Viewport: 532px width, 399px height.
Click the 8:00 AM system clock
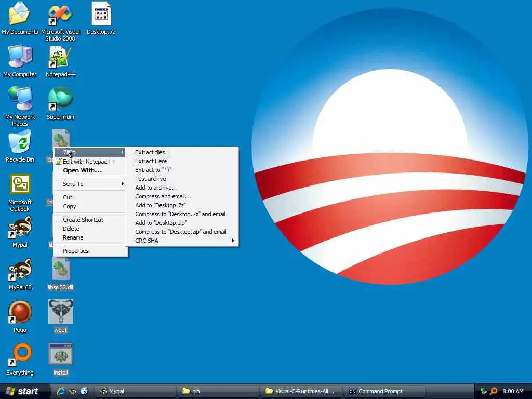click(513, 391)
